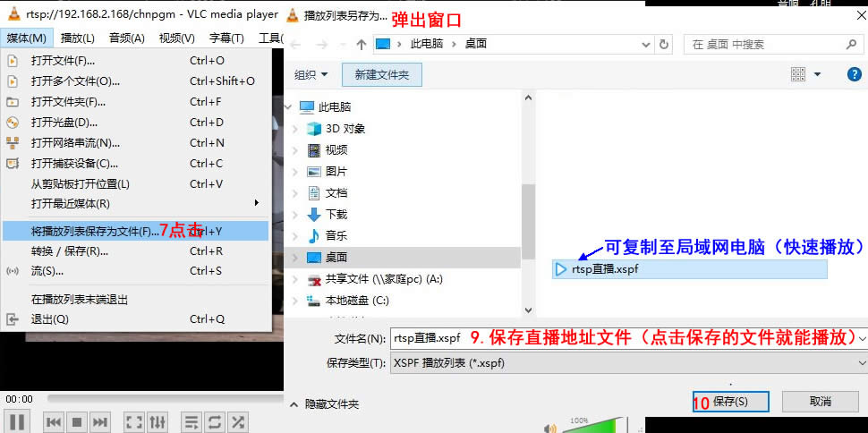Click the forward arrow in save dialog
This screenshot has width=868, height=433.
(x=322, y=45)
